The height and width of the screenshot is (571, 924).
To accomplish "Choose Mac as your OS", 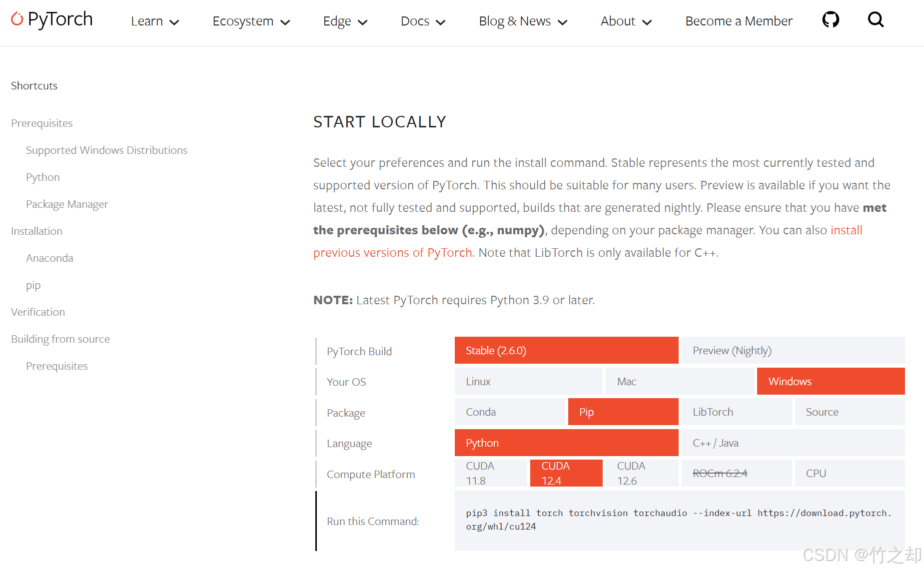I will (x=680, y=381).
